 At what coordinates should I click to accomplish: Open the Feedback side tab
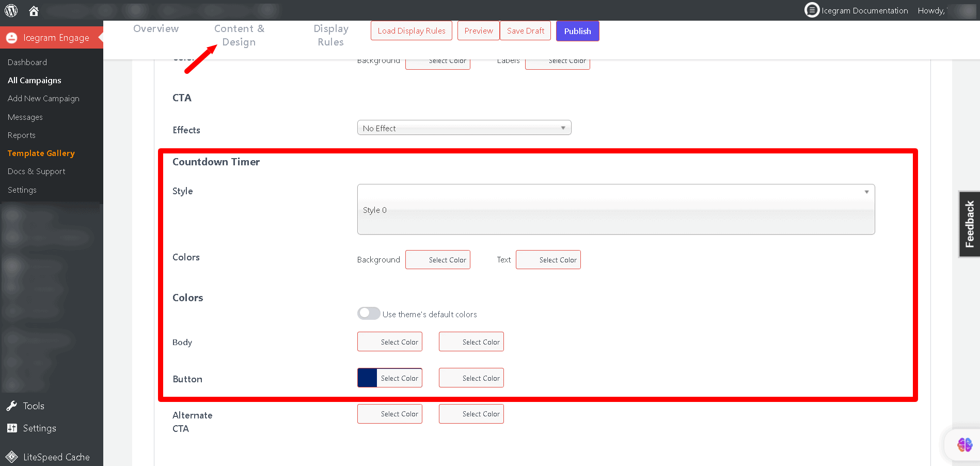coord(969,224)
